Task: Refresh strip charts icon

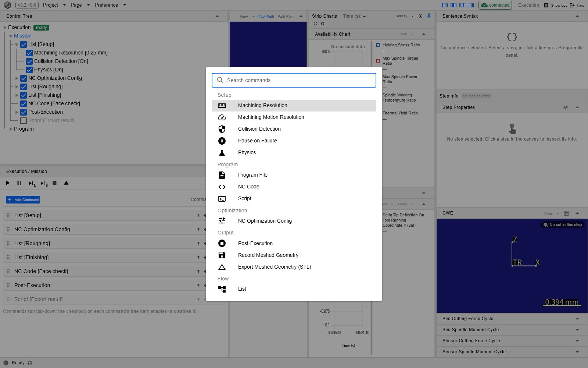Action: point(323,24)
